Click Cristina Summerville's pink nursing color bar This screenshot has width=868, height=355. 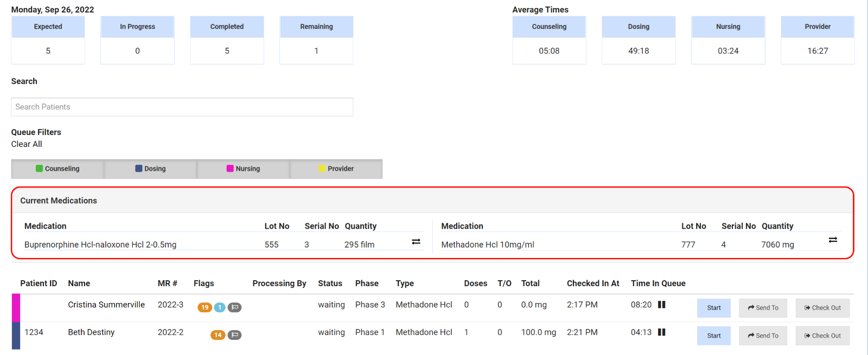click(16, 308)
